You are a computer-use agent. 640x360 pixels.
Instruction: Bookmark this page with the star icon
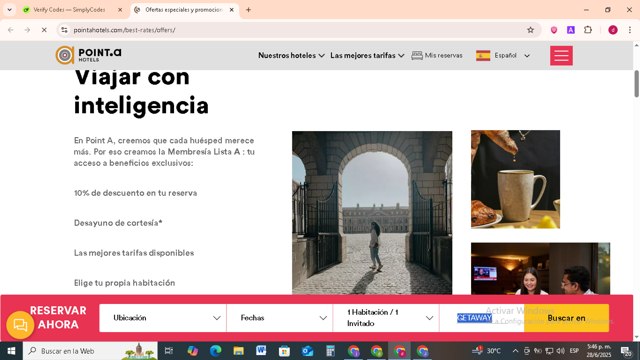(x=530, y=30)
